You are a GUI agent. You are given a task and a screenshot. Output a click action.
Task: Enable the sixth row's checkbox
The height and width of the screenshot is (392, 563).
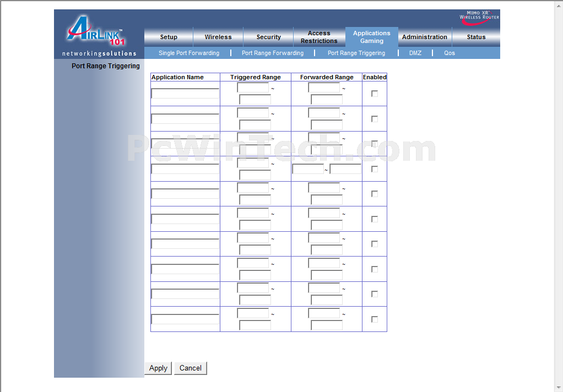(x=375, y=219)
